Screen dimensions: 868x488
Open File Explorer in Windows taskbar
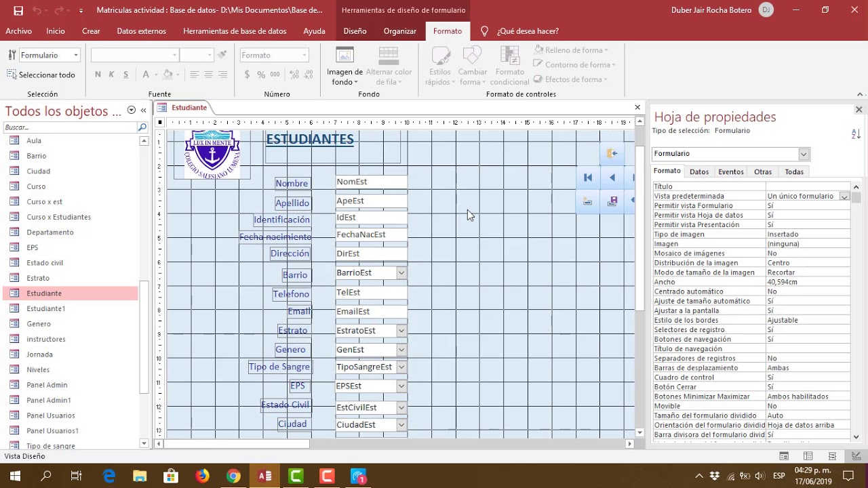140,476
